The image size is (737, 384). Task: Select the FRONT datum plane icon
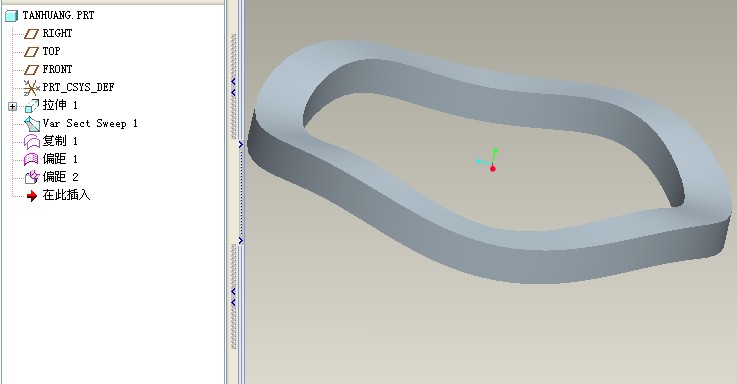coord(31,70)
